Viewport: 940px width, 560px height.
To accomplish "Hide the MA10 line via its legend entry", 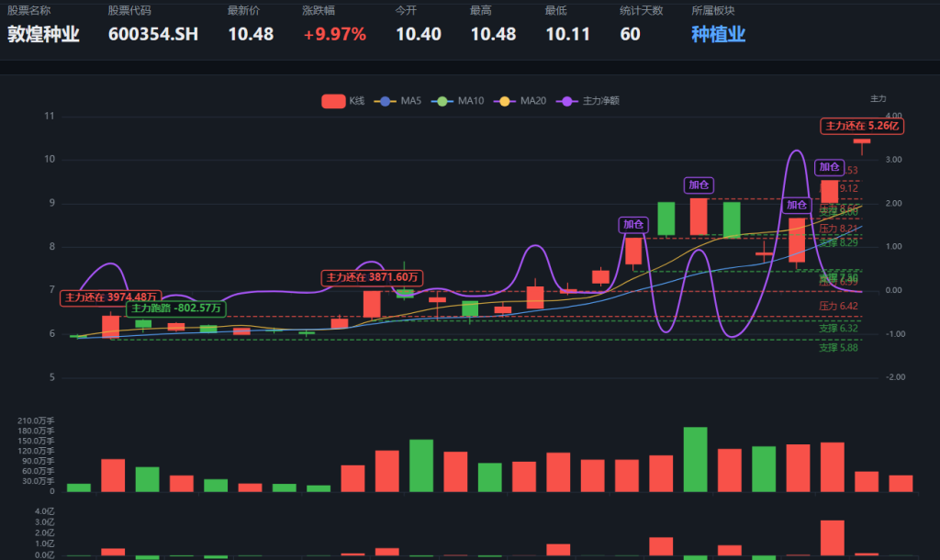I will pyautogui.click(x=457, y=101).
